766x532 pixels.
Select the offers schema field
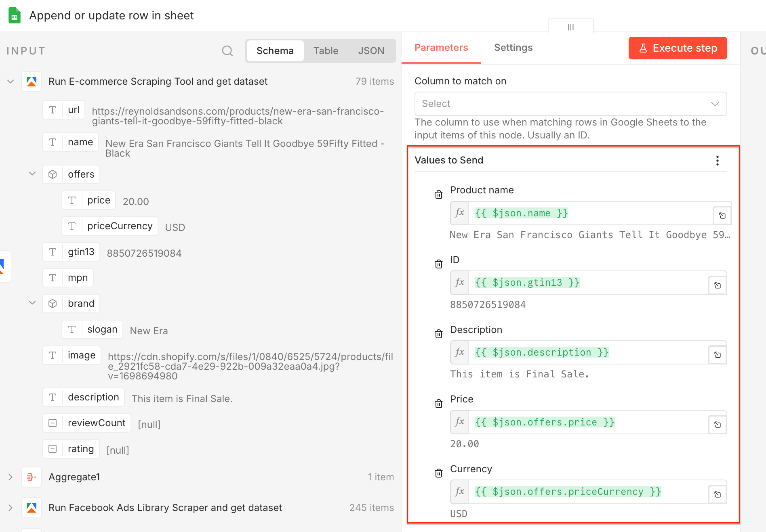pos(71,174)
